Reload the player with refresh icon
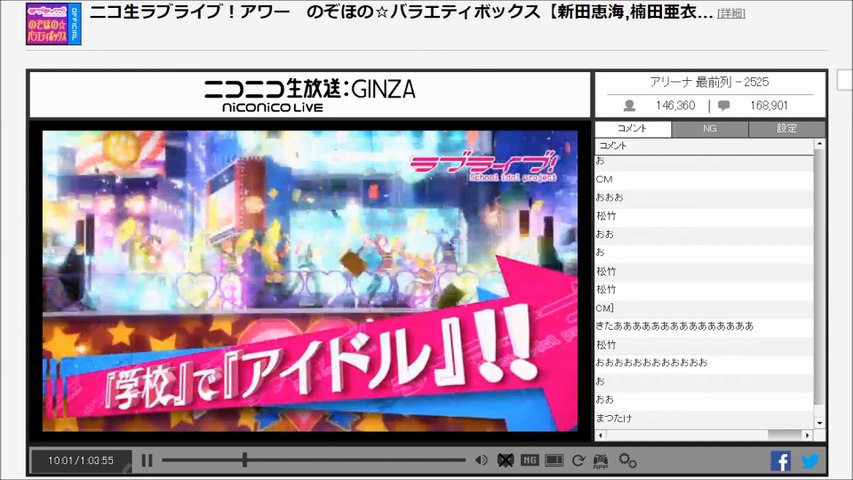 (x=578, y=461)
